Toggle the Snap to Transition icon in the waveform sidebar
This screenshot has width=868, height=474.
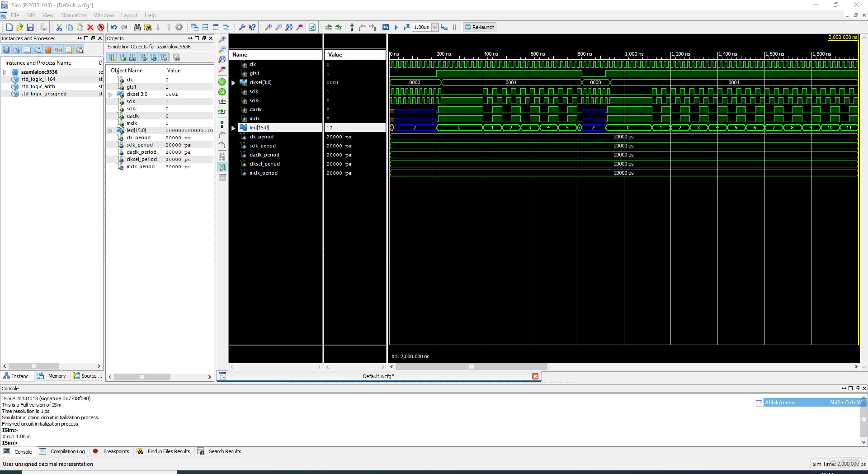tap(222, 167)
